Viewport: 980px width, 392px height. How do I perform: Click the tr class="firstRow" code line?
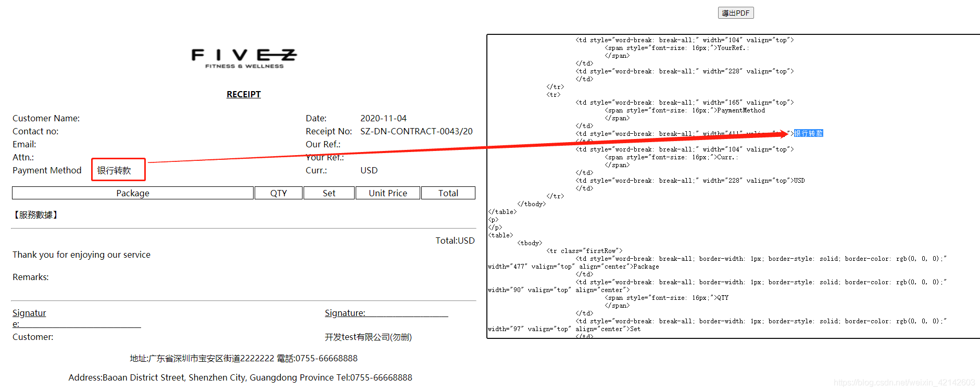584,251
